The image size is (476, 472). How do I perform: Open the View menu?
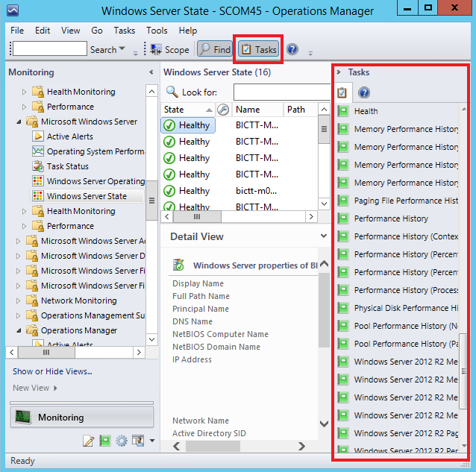[70, 31]
